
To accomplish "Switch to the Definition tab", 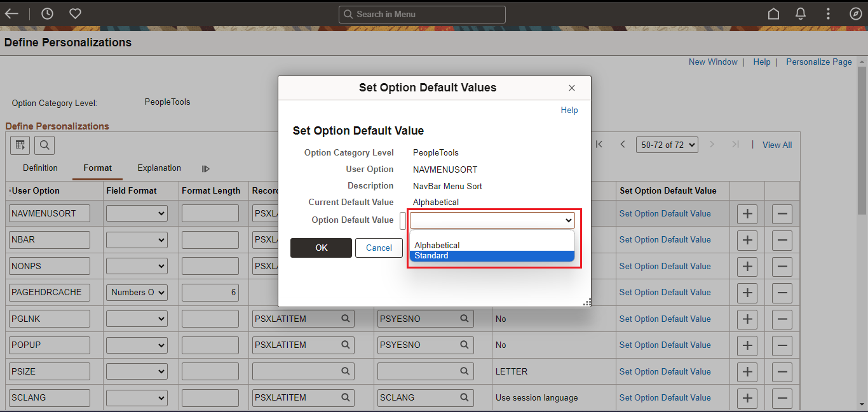I will pyautogui.click(x=40, y=168).
